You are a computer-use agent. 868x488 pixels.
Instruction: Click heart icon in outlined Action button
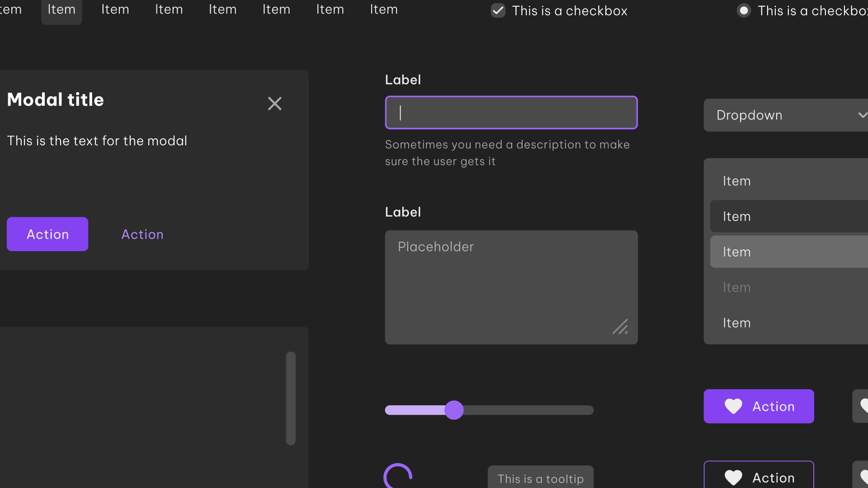pos(733,477)
